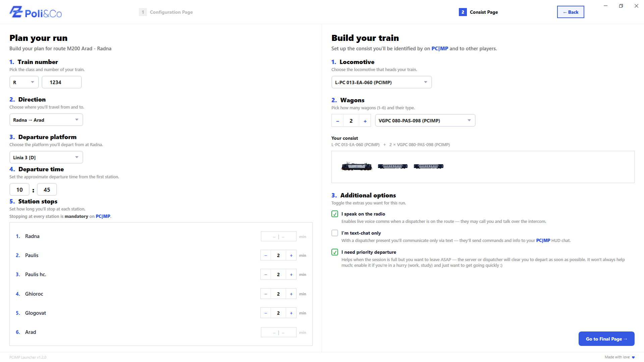This screenshot has width=644, height=362.
Task: Click the PC|MP link in text-chat description
Action: coord(543,241)
